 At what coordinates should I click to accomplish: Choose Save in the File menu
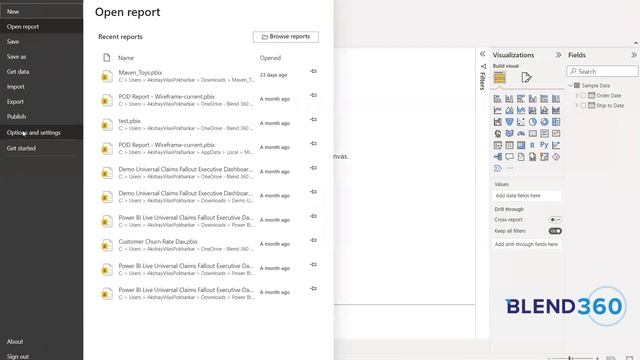point(41,42)
